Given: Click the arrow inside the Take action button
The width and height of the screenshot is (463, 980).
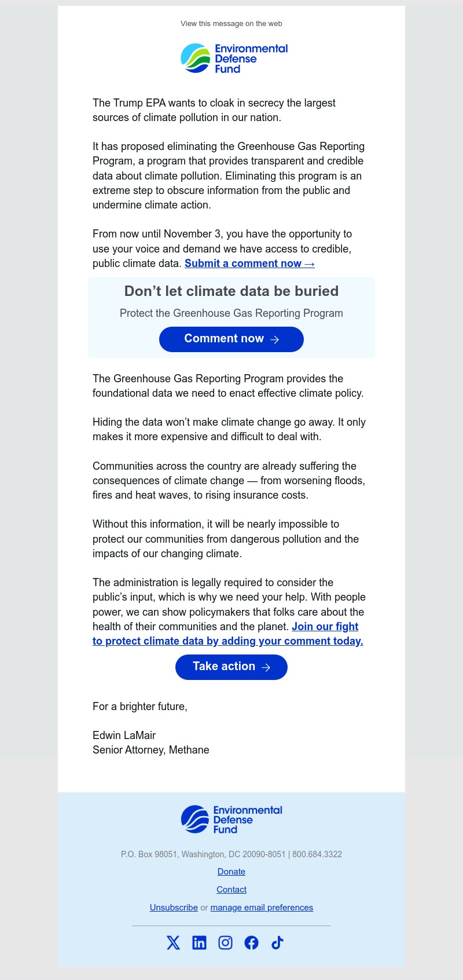Looking at the screenshot, I should tap(266, 667).
